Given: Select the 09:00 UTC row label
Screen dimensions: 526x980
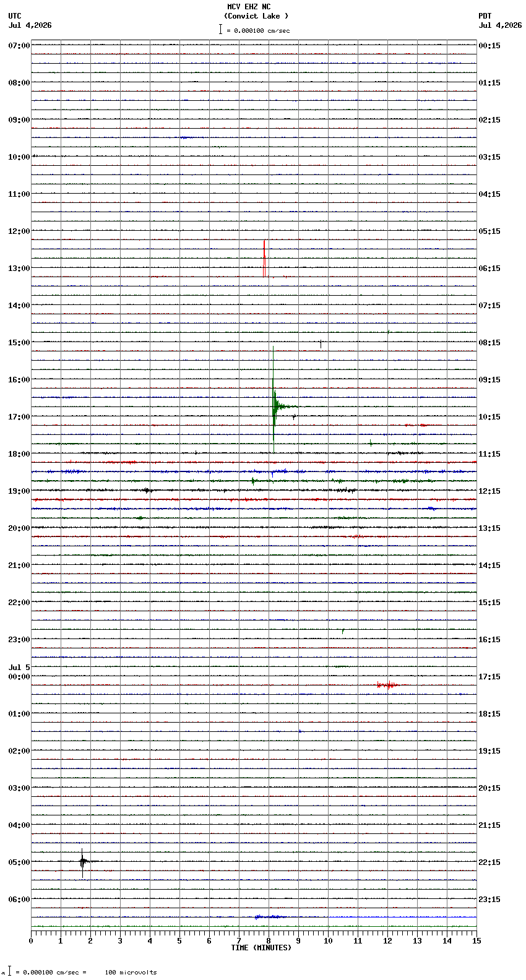Looking at the screenshot, I should [x=19, y=120].
